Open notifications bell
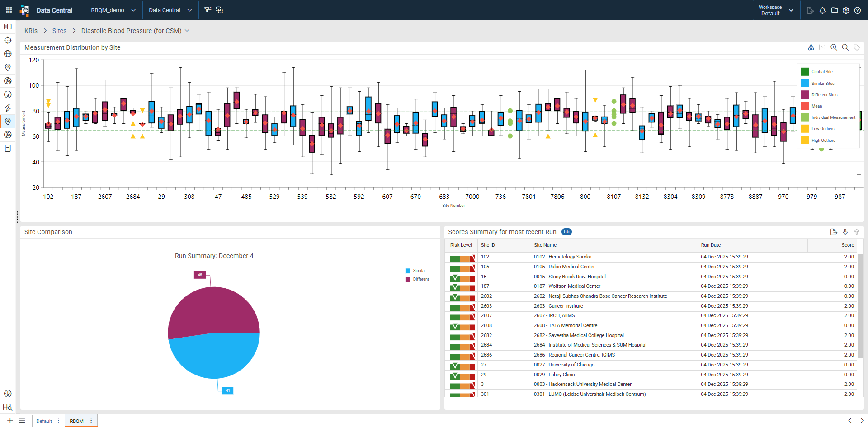868x427 pixels. coord(822,10)
